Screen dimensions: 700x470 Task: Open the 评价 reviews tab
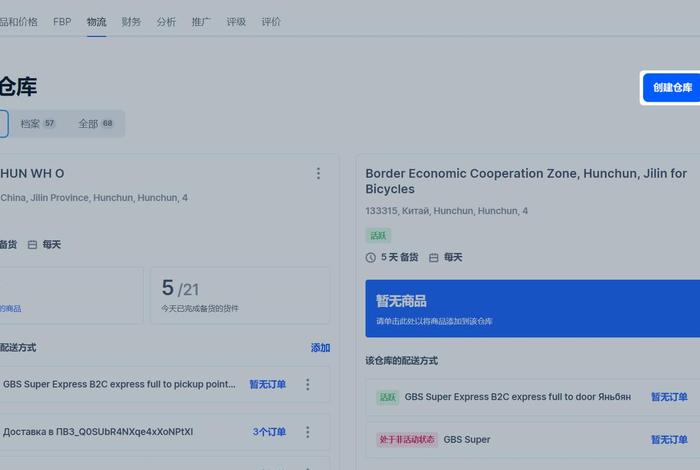pos(271,22)
